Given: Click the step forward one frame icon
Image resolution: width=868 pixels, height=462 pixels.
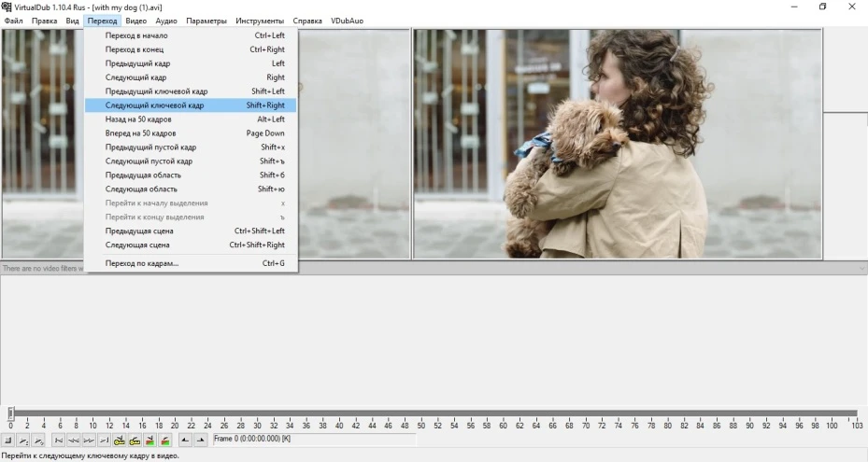Looking at the screenshot, I should (x=89, y=440).
